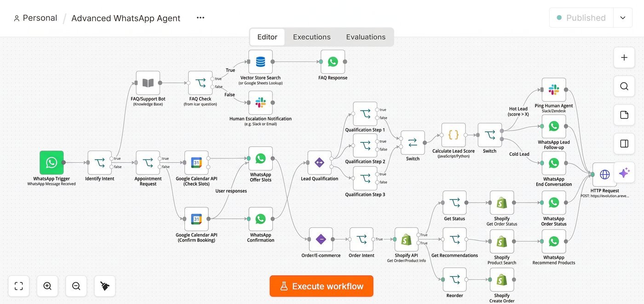Viewport: 644px width, 304px height.
Task: Open the WhatsApp Order Status node
Action: click(x=554, y=203)
